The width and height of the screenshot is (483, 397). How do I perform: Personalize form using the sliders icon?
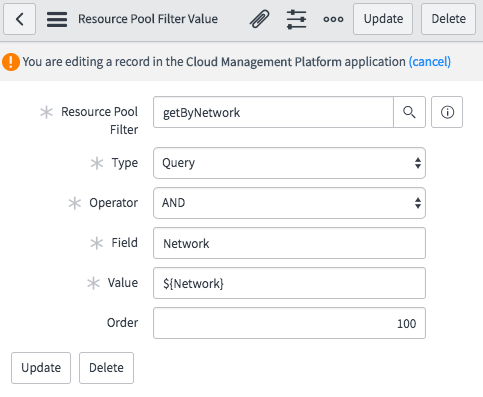tap(296, 19)
